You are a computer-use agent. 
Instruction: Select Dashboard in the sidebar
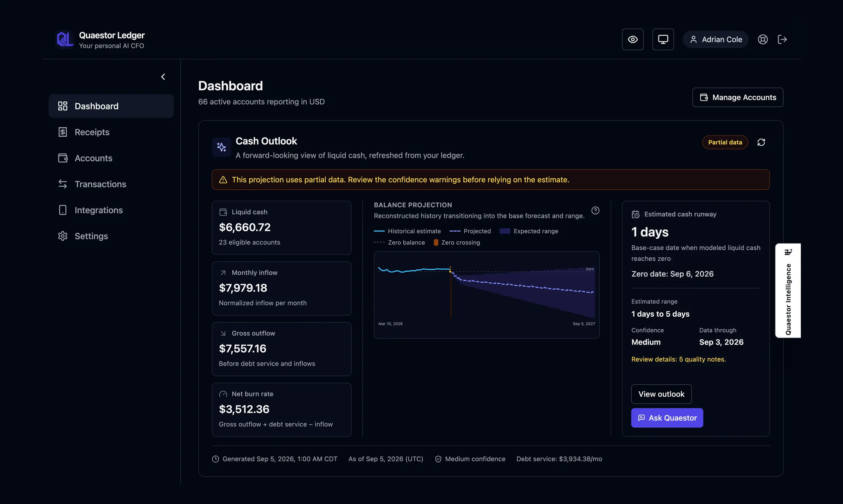111,106
